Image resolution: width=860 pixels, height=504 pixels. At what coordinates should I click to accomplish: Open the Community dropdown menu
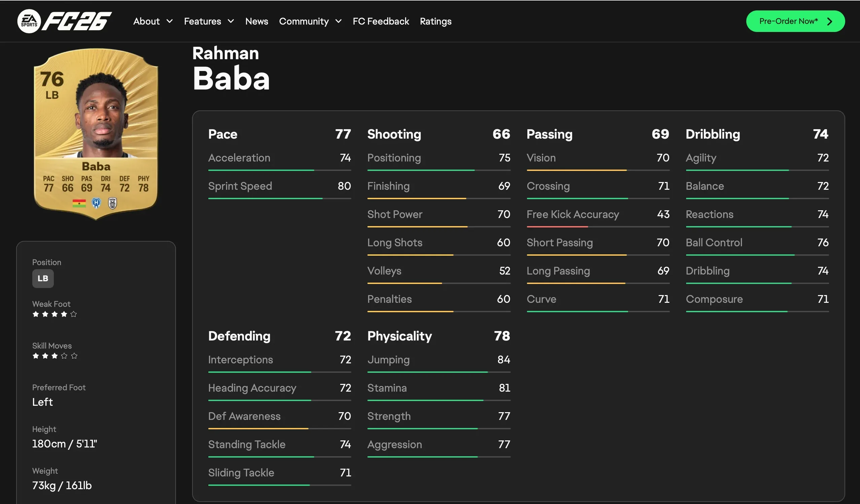point(310,22)
